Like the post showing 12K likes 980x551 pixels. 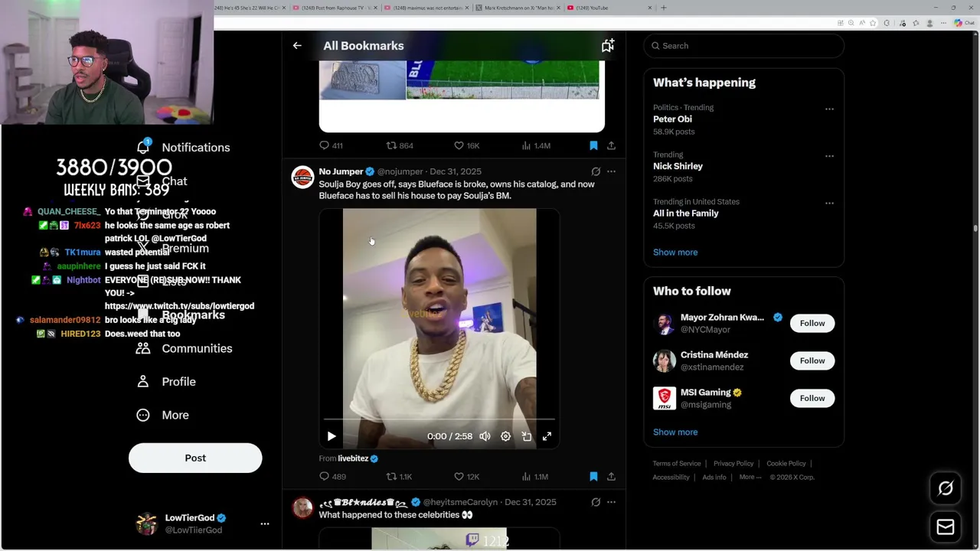[466, 476]
